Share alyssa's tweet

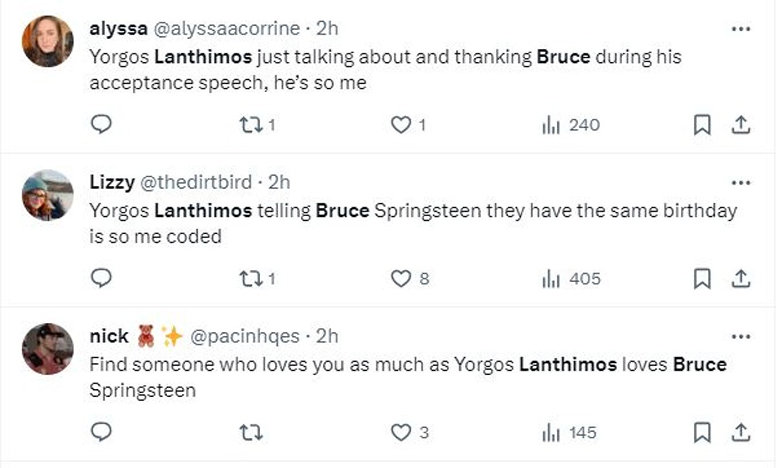740,125
